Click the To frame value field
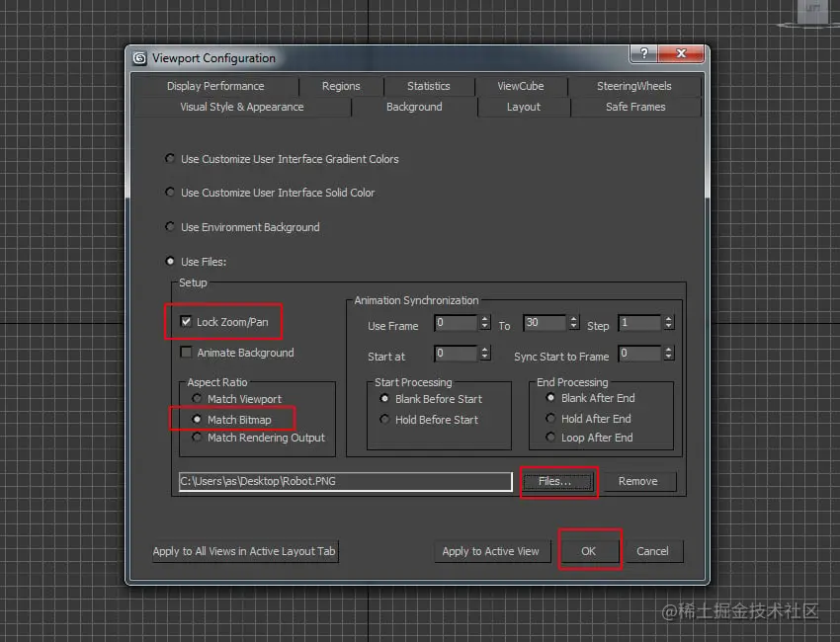 [x=545, y=323]
